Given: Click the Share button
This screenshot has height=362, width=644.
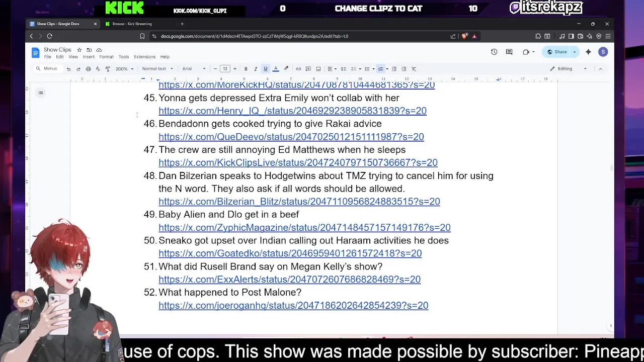Looking at the screenshot, I should coord(557,52).
